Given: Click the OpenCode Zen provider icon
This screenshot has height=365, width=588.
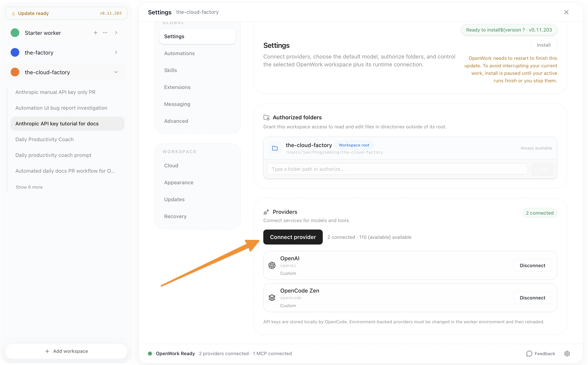Looking at the screenshot, I should coord(272,298).
